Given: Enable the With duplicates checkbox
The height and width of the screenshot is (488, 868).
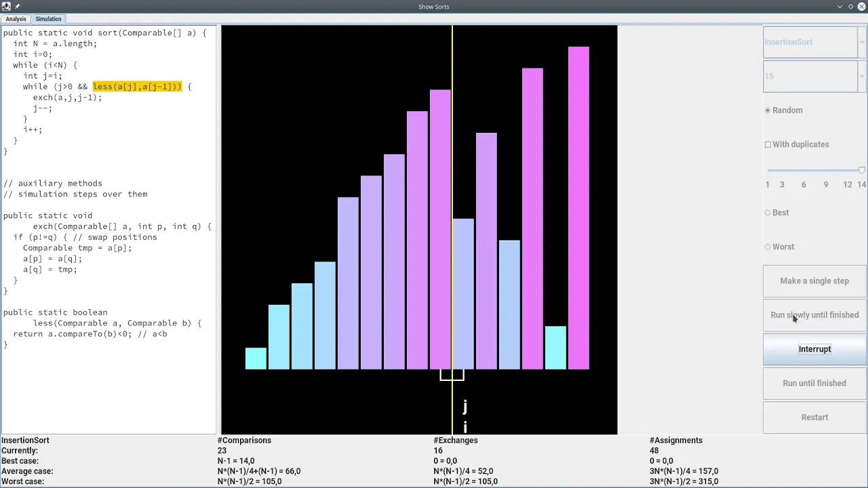Looking at the screenshot, I should click(x=768, y=144).
